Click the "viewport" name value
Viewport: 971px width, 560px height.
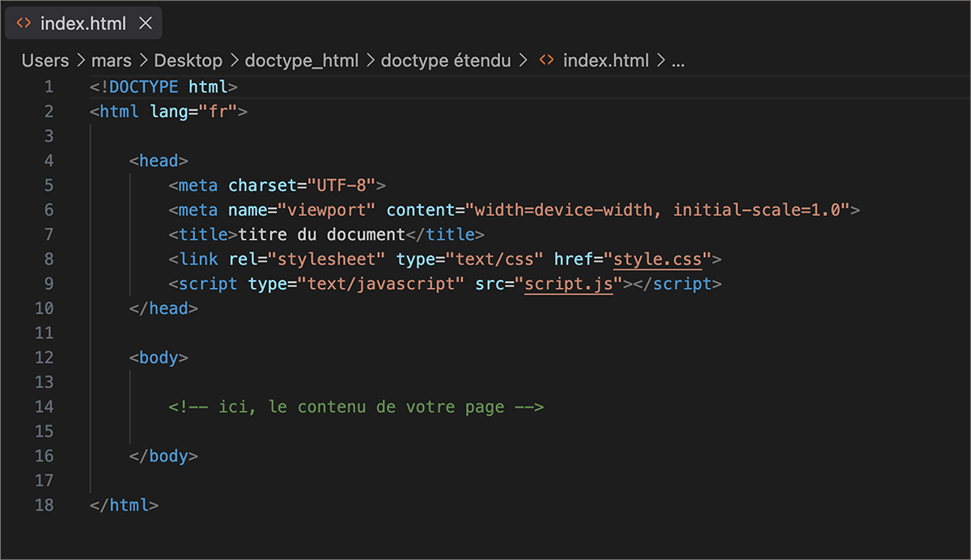[327, 210]
